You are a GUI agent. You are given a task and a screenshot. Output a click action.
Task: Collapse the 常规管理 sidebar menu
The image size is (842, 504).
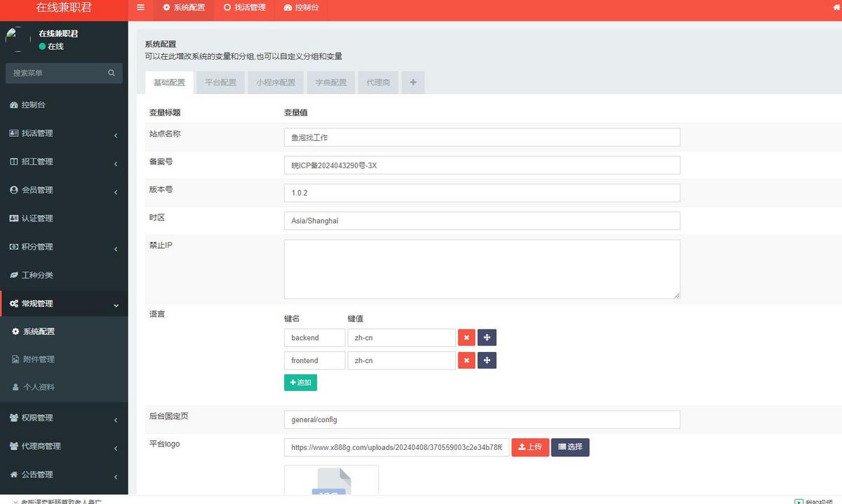[x=63, y=304]
